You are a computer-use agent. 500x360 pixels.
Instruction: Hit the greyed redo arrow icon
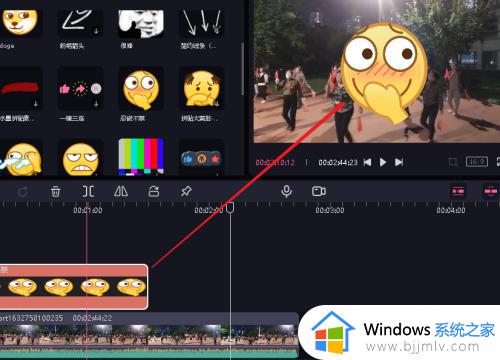pyautogui.click(x=22, y=192)
